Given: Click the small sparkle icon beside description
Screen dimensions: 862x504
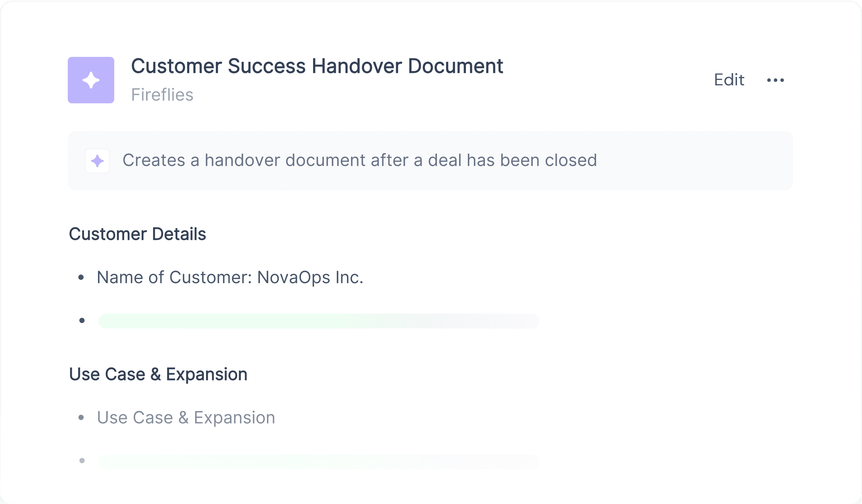Looking at the screenshot, I should pyautogui.click(x=98, y=161).
